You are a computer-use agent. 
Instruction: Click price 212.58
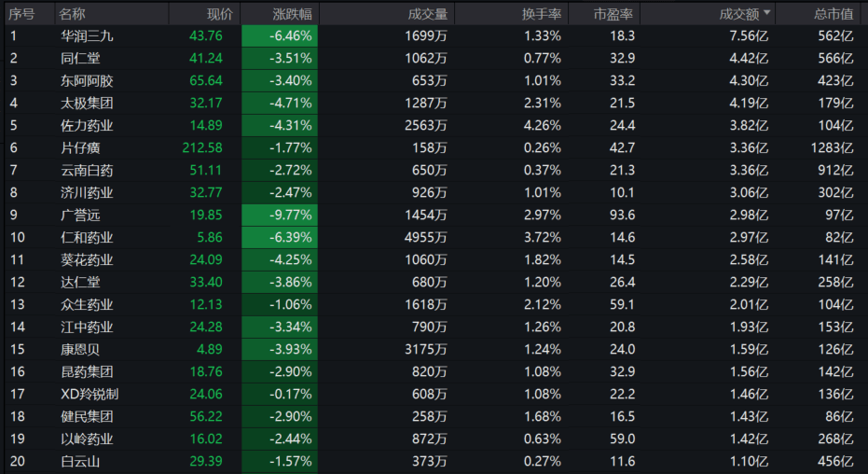click(202, 147)
